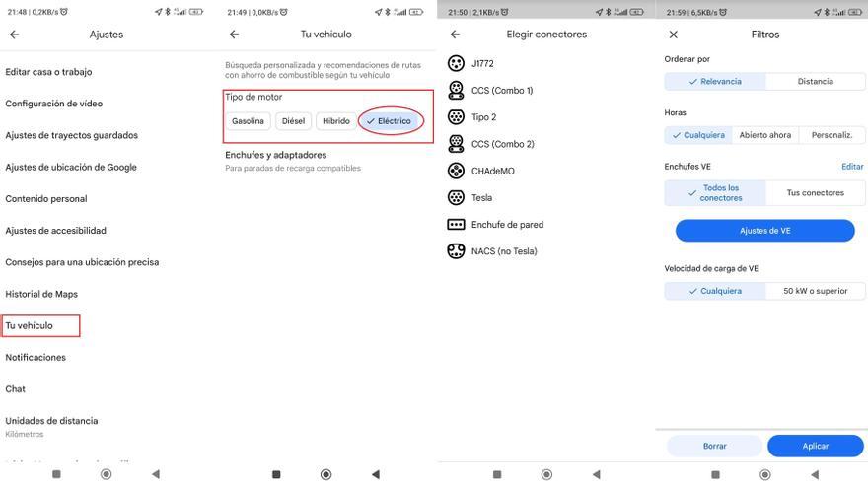Go back from the Ajustes screen
Screen dimensions: 868x488
pos(15,35)
